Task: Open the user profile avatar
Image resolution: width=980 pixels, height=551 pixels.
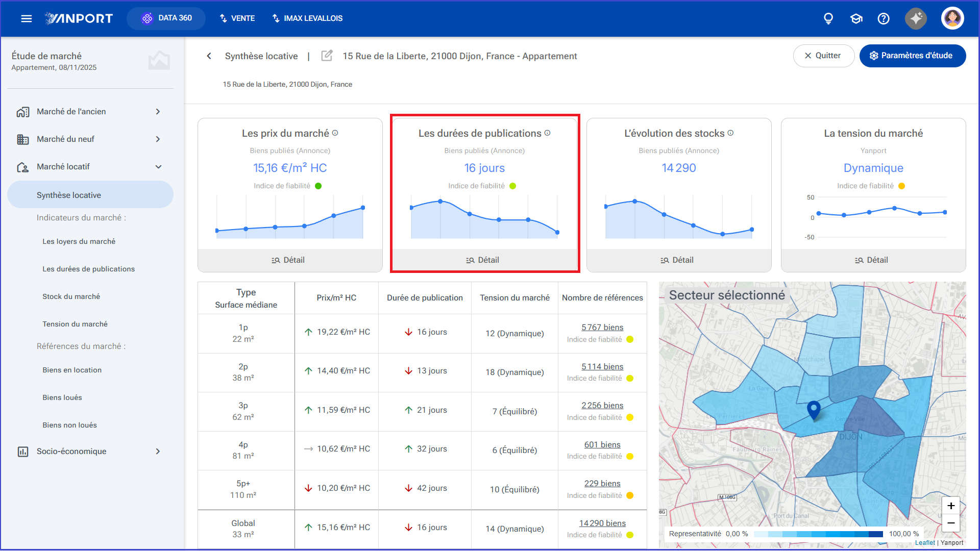Action: pyautogui.click(x=952, y=18)
